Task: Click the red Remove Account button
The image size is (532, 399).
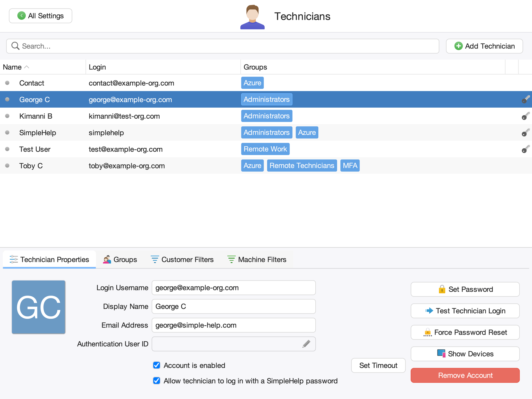Action: [465, 375]
